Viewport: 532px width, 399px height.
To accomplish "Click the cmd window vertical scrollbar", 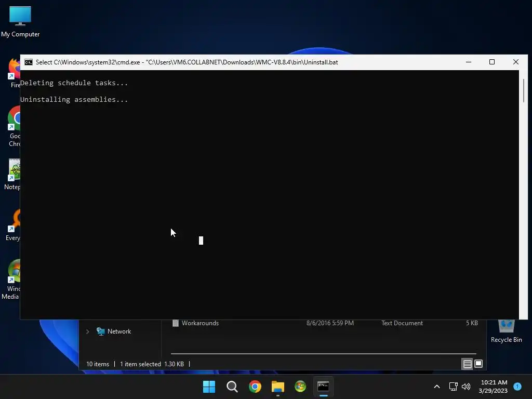I will pyautogui.click(x=524, y=90).
